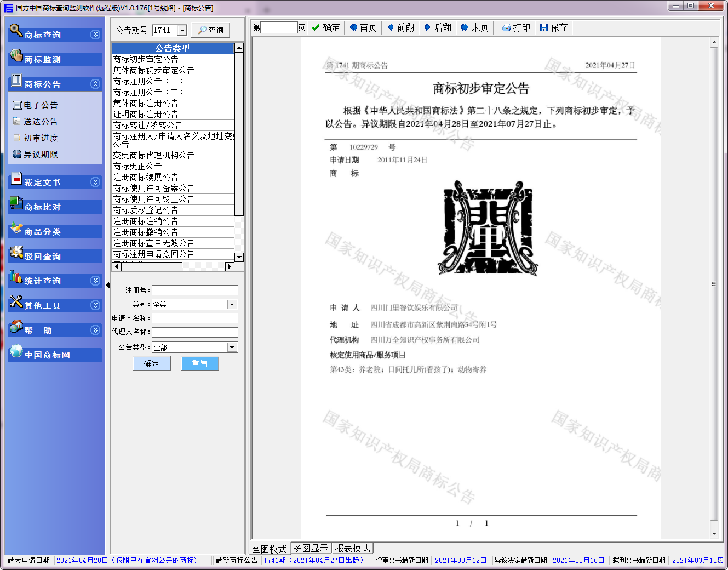Switch to 报表模式 tab
728x570 pixels.
[352, 549]
